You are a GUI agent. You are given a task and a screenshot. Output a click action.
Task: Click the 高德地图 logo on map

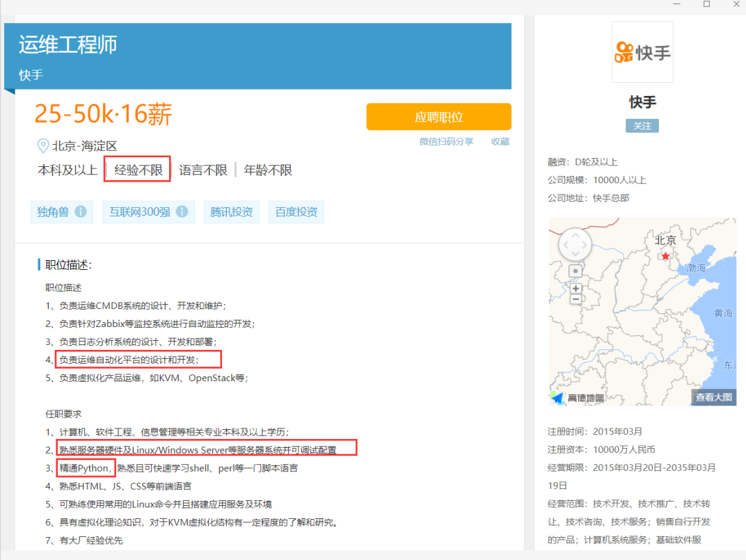click(x=578, y=397)
